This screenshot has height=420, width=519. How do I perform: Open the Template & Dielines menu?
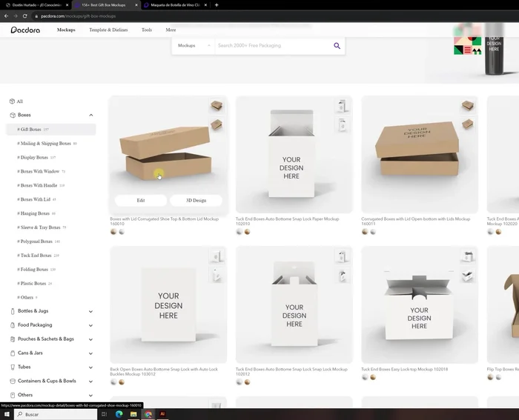click(108, 30)
